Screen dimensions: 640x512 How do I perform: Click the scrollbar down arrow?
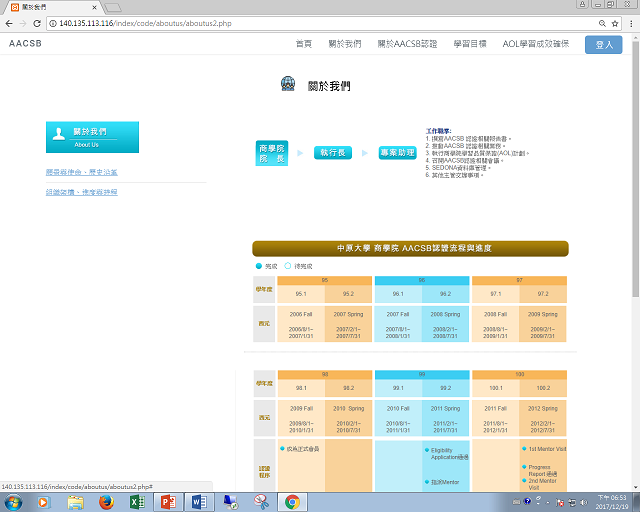coord(636,488)
